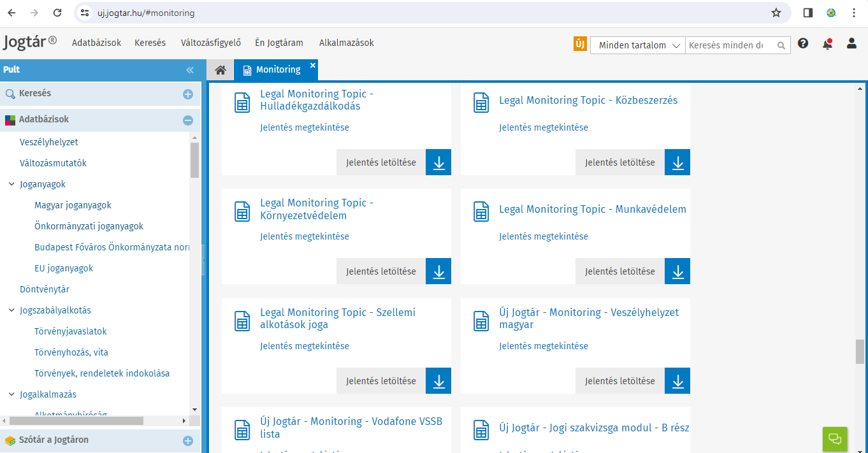Open the Minden tartalom dropdown
The image size is (868, 453).
click(x=638, y=45)
